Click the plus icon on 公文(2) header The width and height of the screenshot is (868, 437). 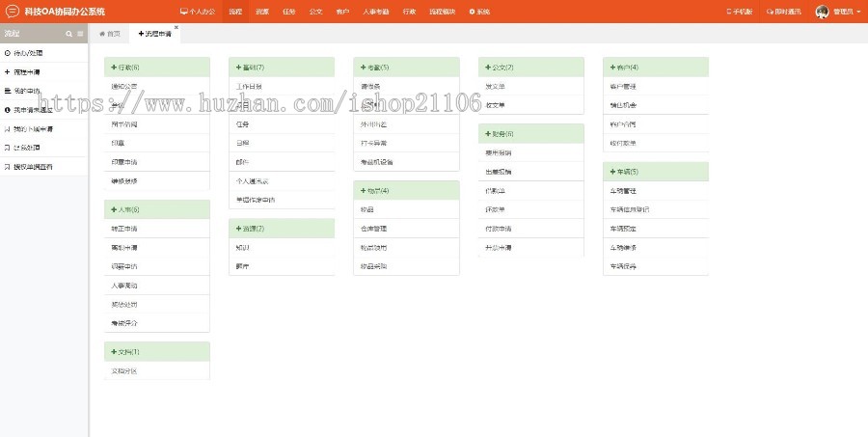coord(488,67)
